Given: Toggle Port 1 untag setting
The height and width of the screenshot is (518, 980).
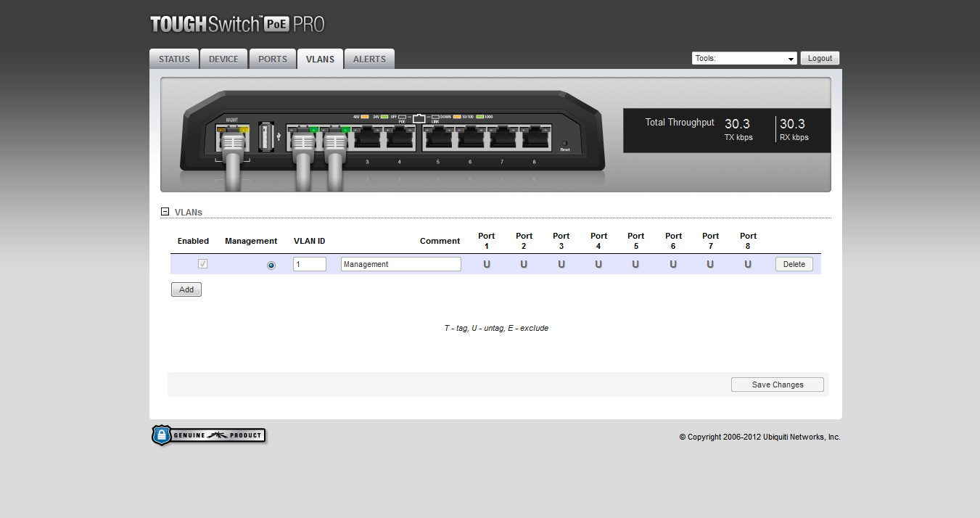Looking at the screenshot, I should click(x=487, y=264).
